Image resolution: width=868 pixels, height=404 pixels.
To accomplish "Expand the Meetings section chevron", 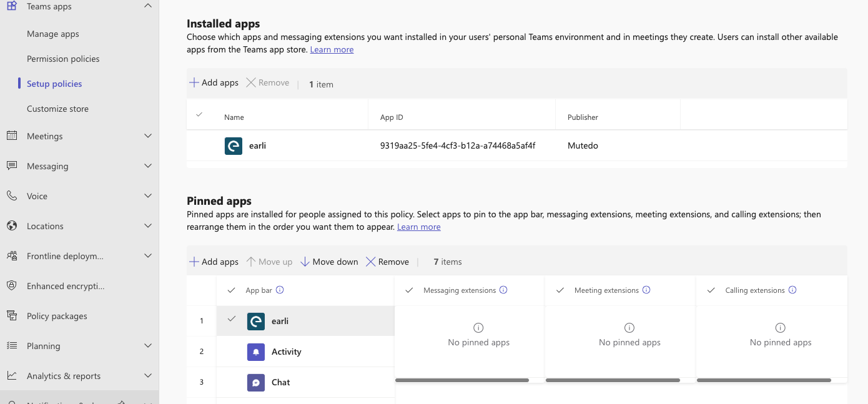I will pos(148,136).
